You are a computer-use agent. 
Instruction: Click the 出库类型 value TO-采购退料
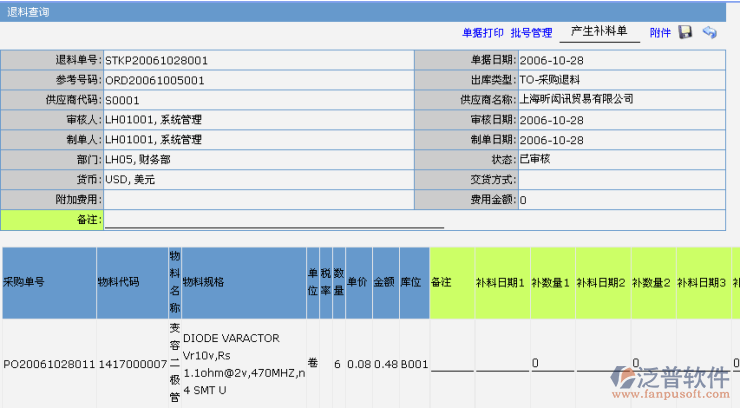coord(550,80)
